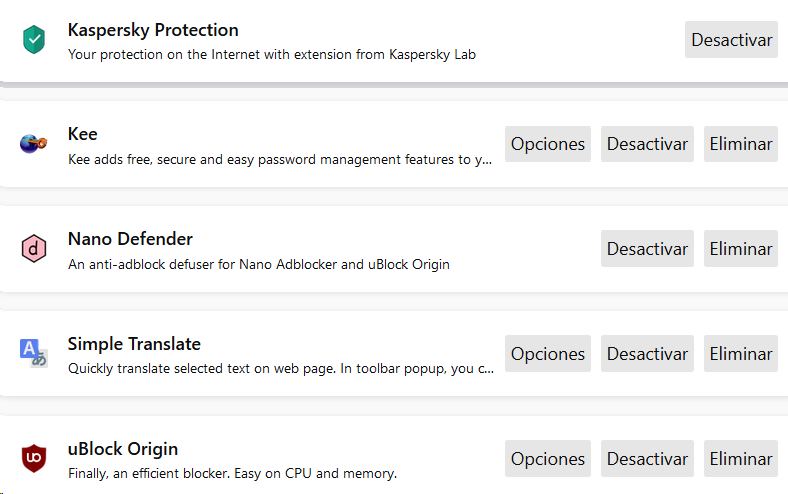Remove Simple Translate with Eliminar
788x494 pixels.
pos(740,354)
